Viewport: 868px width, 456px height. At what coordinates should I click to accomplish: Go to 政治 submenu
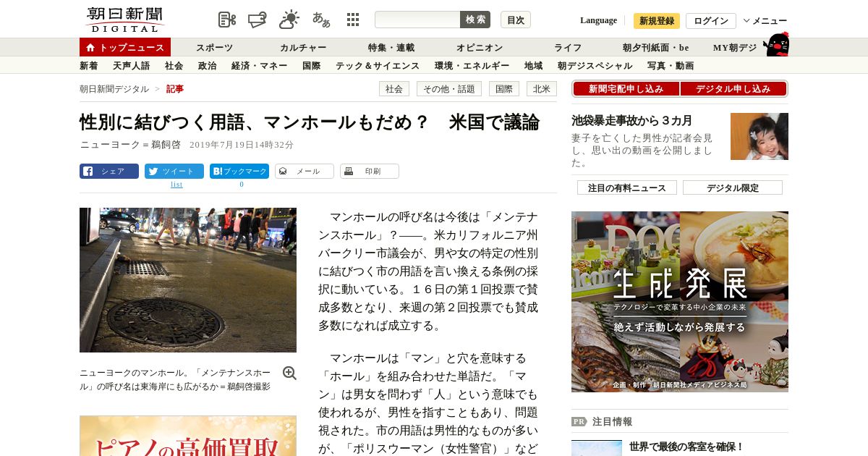pyautogui.click(x=208, y=66)
